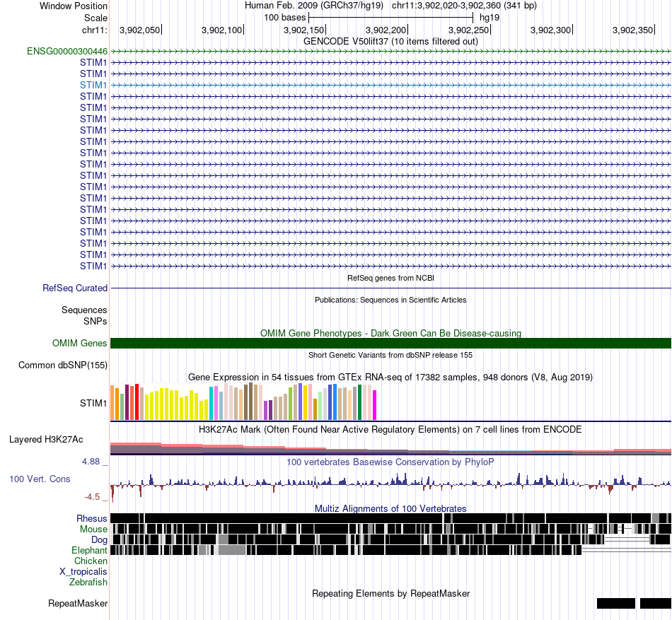Screen dimensions: 672x620
Task: Select the dark green OMIM gene bar
Action: pos(391,343)
